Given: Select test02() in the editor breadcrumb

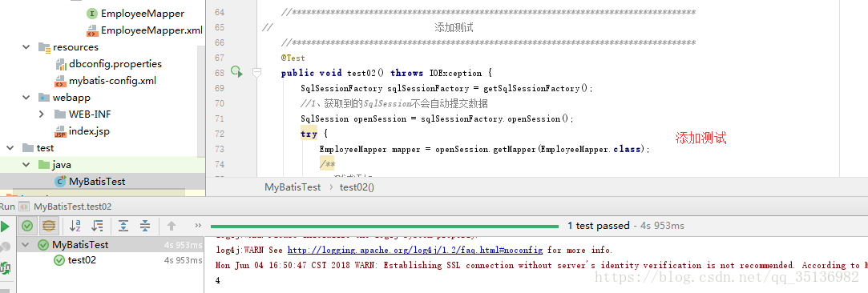Looking at the screenshot, I should [x=357, y=187].
